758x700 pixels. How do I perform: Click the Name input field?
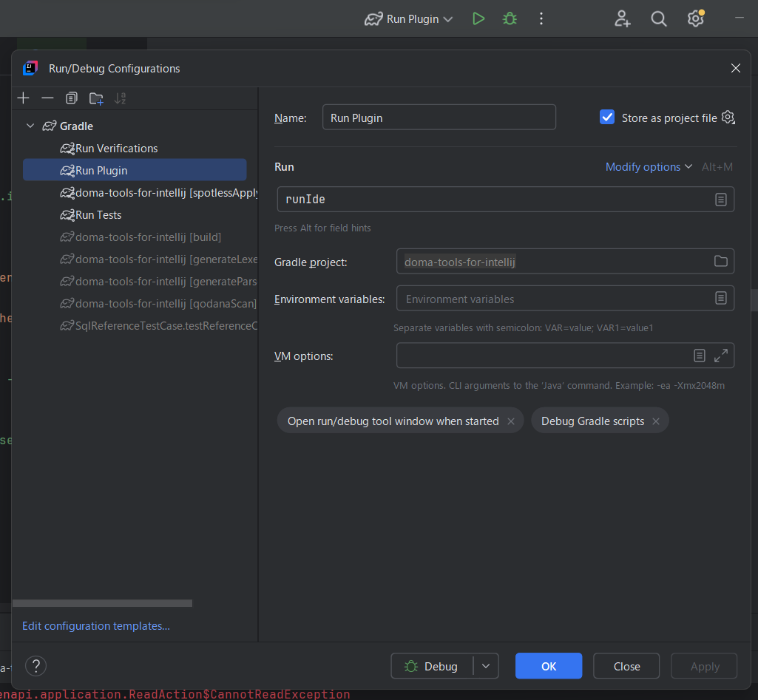click(439, 118)
